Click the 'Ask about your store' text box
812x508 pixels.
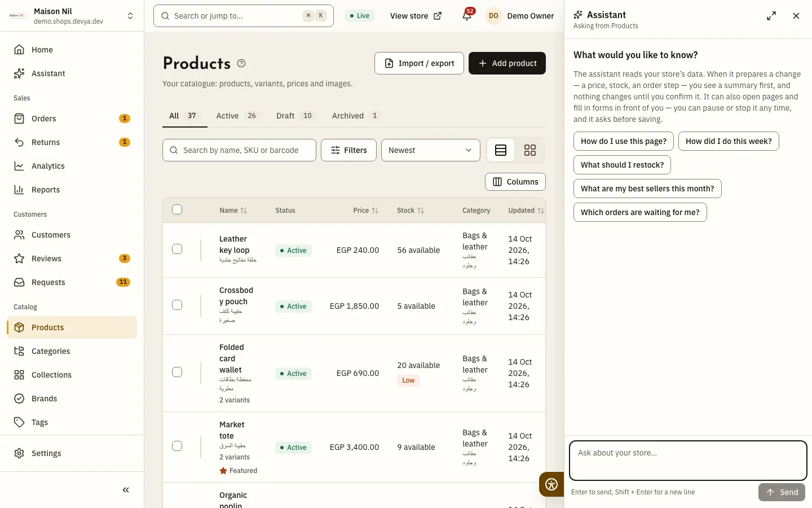[688, 461]
